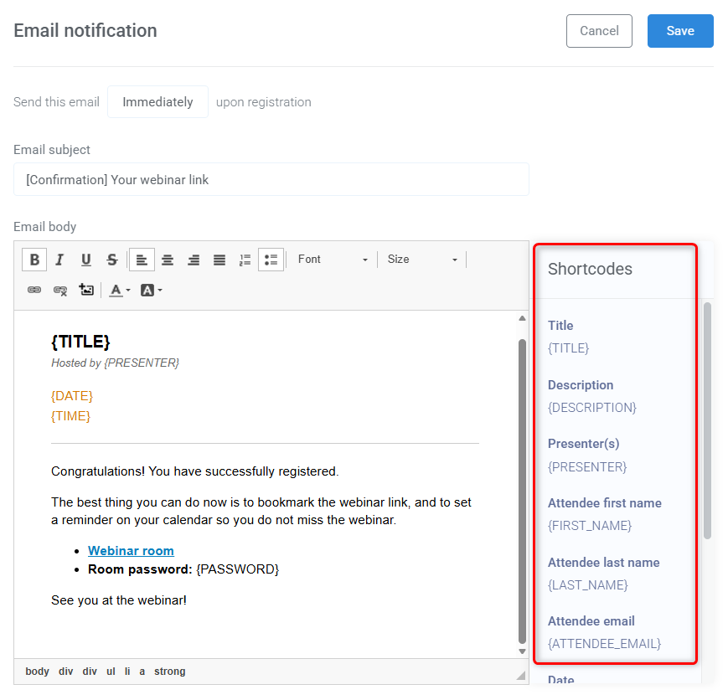Apply underline to selected text
Screen dimensions: 728x700
(85, 260)
